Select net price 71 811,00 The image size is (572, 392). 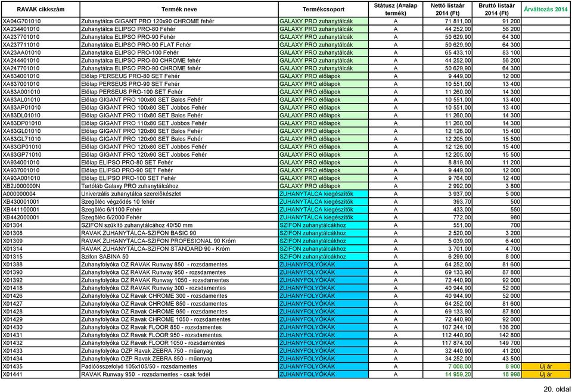pos(447,21)
